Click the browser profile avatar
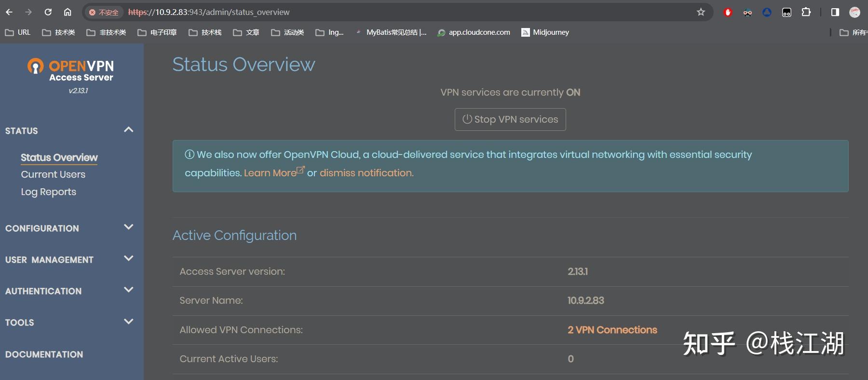This screenshot has width=868, height=380. (x=854, y=12)
